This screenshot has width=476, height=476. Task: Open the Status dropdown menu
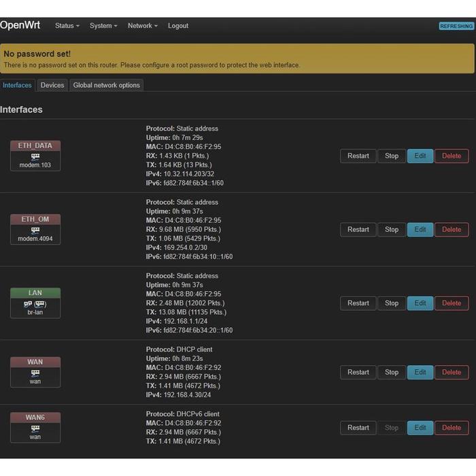(x=67, y=26)
